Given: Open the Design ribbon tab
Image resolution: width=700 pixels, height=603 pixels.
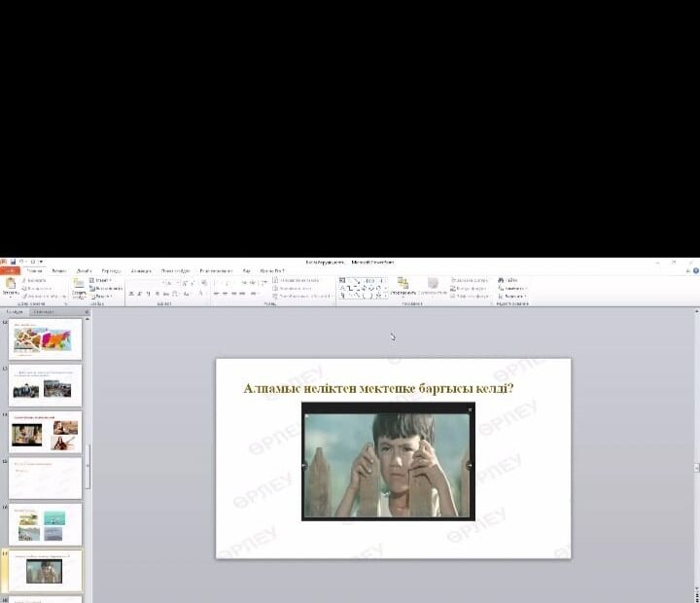Looking at the screenshot, I should (85, 271).
